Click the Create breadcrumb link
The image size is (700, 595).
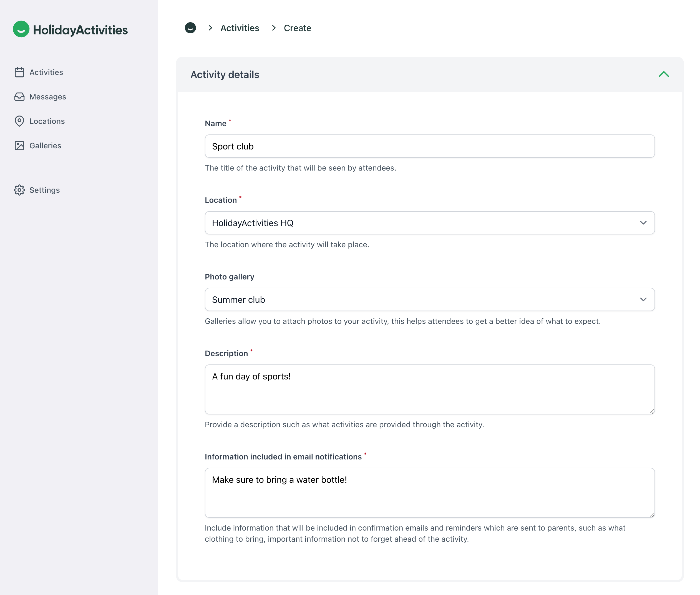297,28
